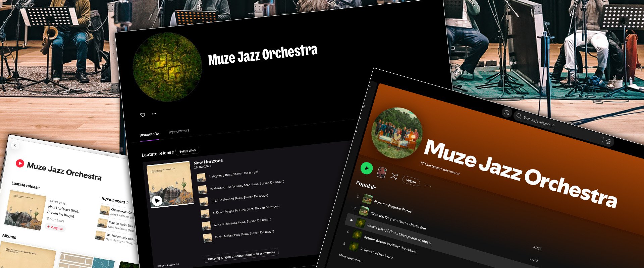Image resolution: width=644 pixels, height=268 pixels.
Task: Click the 'Wat wil je afspelen?' search field
Action: click(x=539, y=122)
